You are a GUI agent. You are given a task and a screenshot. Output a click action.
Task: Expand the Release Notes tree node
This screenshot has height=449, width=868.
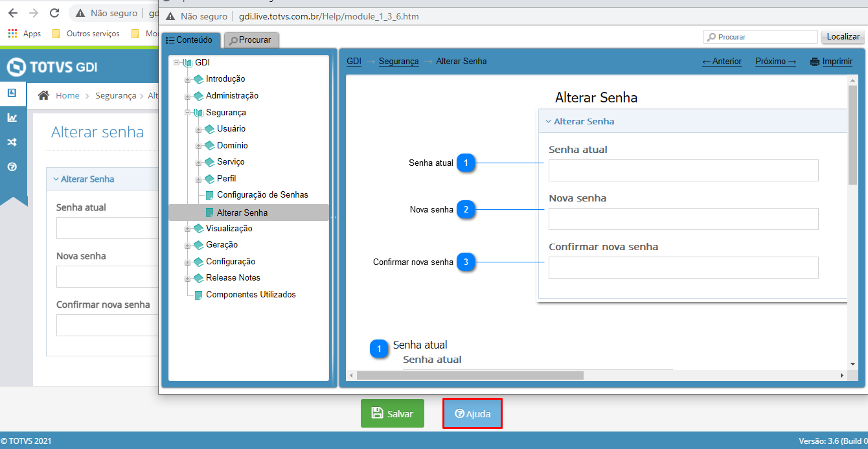click(x=187, y=278)
